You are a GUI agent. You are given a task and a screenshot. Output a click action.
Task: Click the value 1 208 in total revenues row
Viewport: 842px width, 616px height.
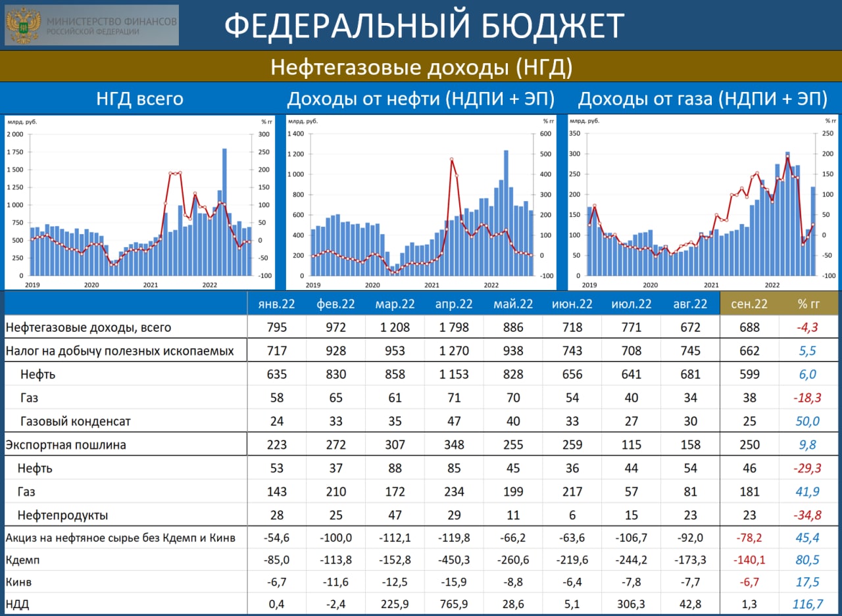coord(395,327)
